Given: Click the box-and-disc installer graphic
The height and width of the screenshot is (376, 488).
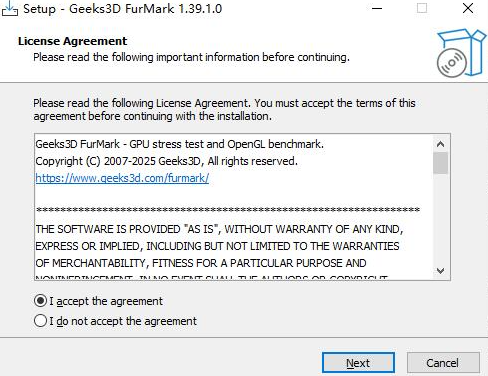Looking at the screenshot, I should pyautogui.click(x=461, y=53).
